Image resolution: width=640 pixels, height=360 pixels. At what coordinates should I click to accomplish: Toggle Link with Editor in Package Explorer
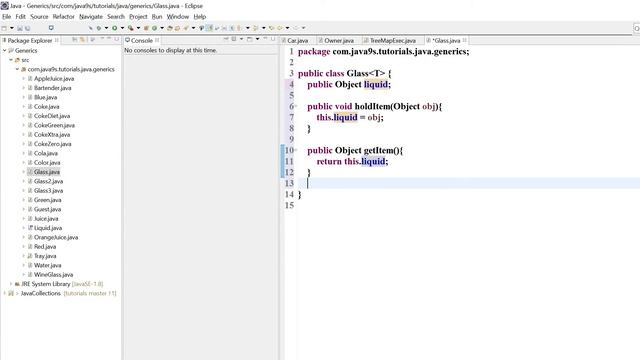(x=82, y=40)
